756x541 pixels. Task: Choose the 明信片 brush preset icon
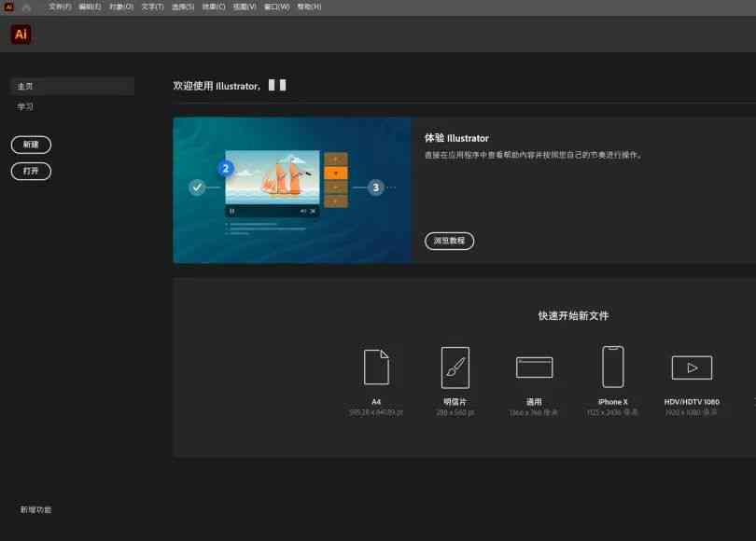[455, 368]
